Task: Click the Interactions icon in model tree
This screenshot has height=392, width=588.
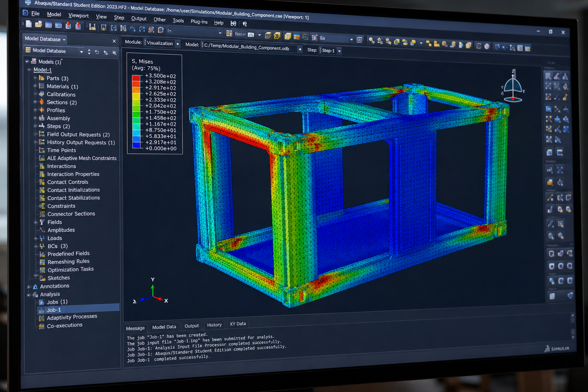Action: click(x=42, y=166)
